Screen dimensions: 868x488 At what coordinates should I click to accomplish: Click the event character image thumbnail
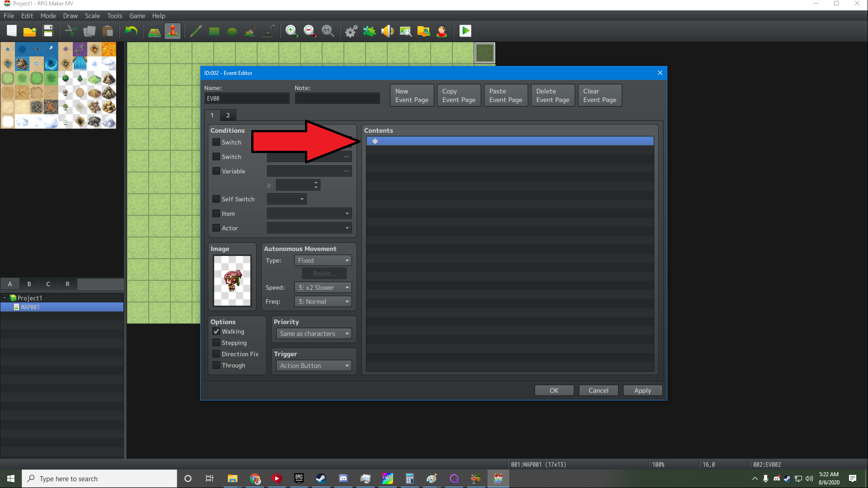(x=232, y=281)
